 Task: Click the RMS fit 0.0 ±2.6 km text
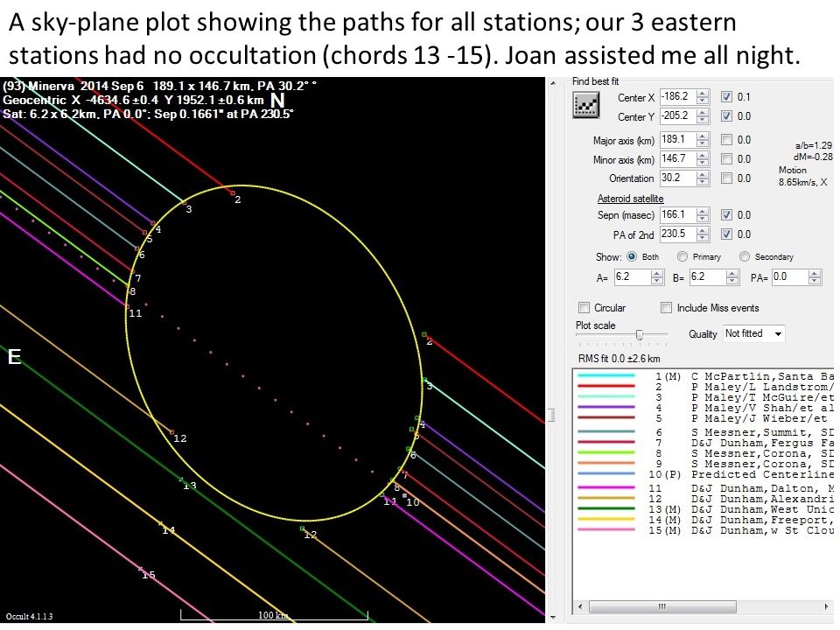[x=619, y=359]
